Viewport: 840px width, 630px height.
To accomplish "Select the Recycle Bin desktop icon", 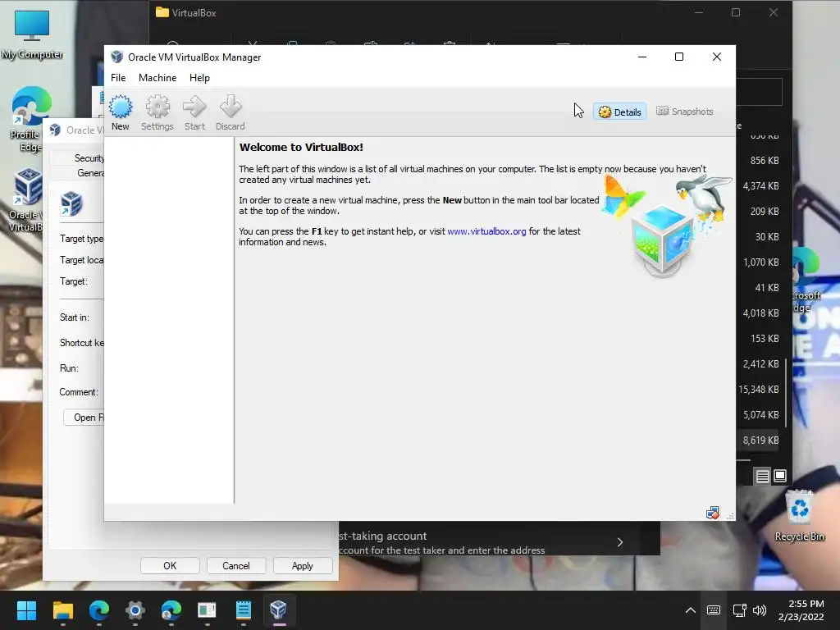I will pos(799,515).
